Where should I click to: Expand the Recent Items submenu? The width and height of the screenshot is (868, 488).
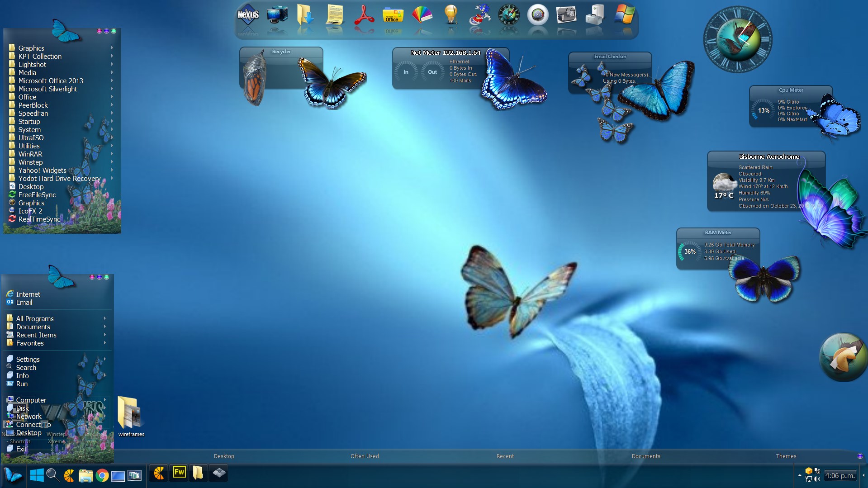coord(36,335)
